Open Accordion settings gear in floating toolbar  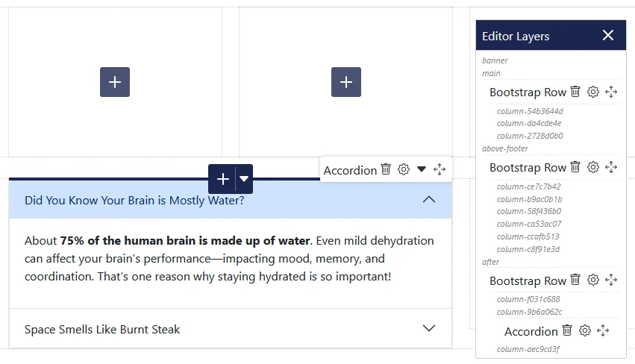pos(404,169)
